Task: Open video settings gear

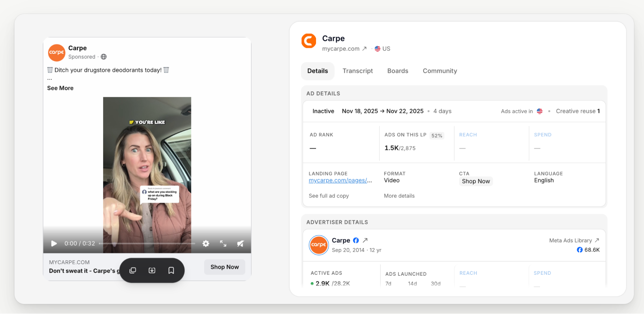Action: click(x=206, y=244)
